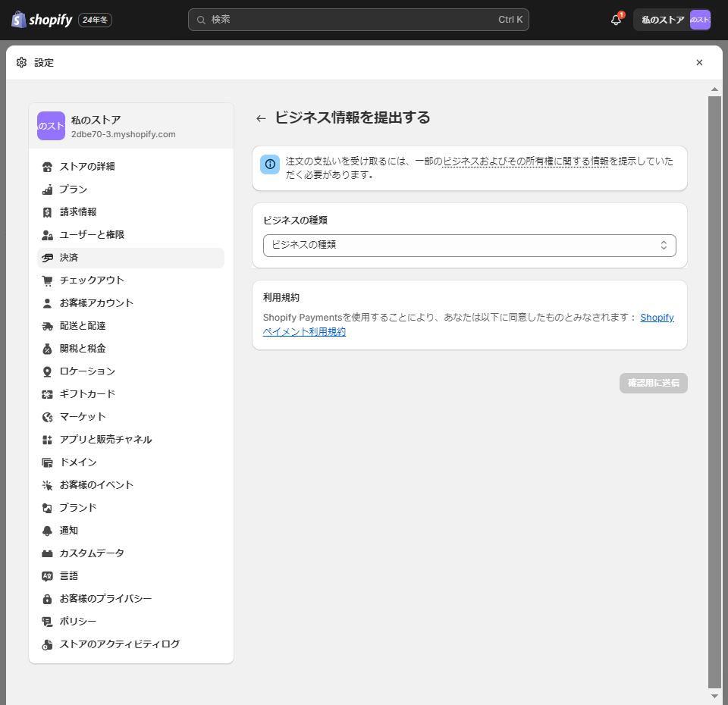
Task: Open the ビジネスの種類 dropdown
Action: (469, 245)
